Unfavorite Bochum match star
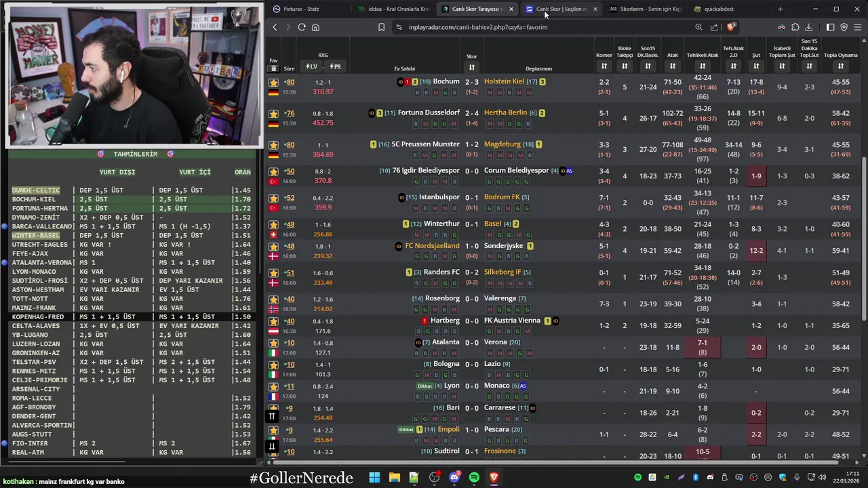The image size is (868, 488). [273, 83]
